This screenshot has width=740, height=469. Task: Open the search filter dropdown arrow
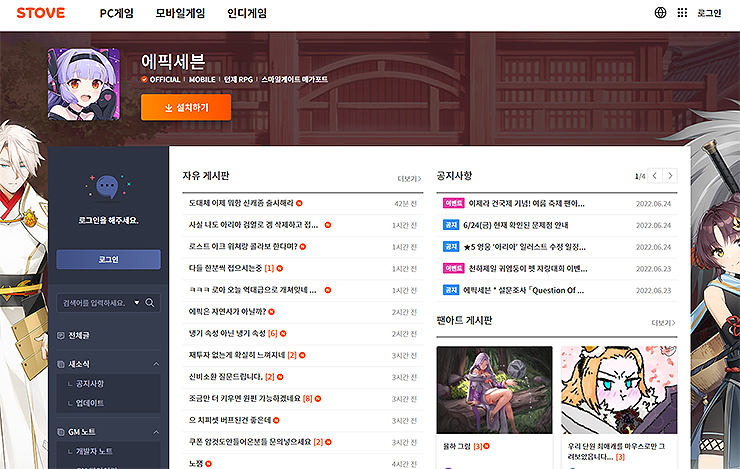point(137,302)
